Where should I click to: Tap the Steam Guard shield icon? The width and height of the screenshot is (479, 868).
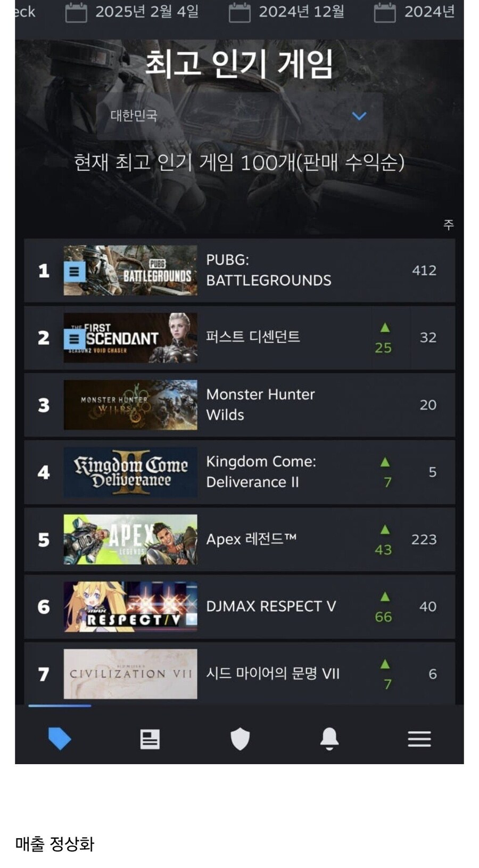coord(240,739)
